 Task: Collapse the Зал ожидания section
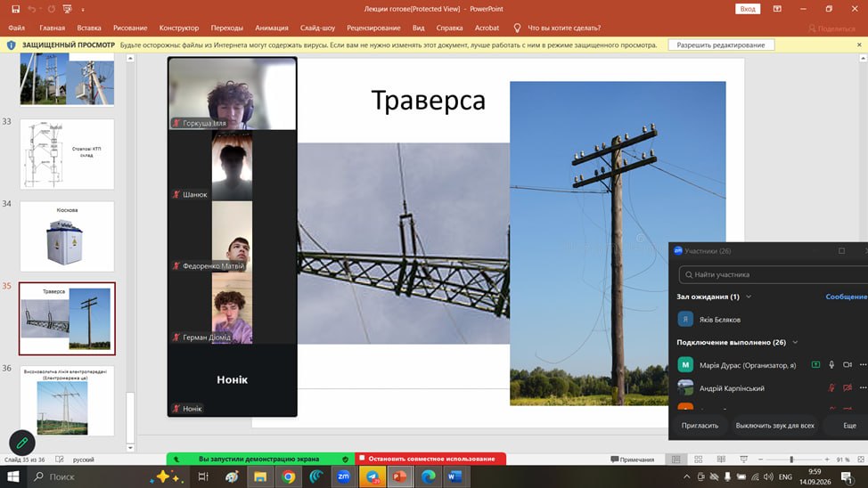749,297
